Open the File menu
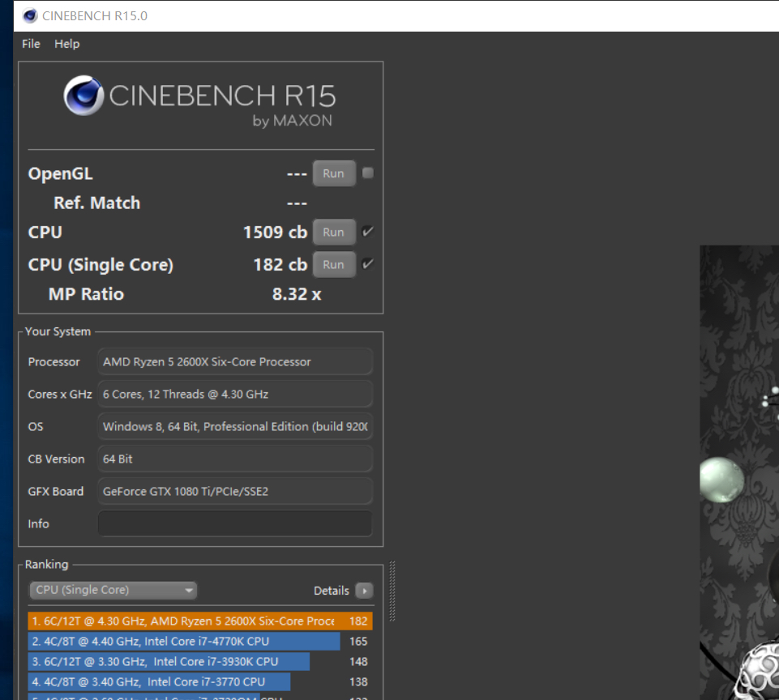Viewport: 779px width, 700px height. click(x=31, y=44)
